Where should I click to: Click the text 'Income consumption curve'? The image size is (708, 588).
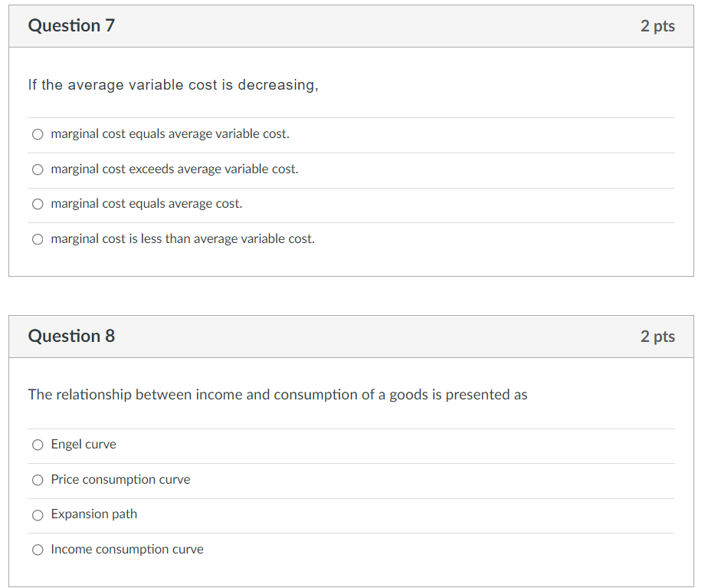126,550
